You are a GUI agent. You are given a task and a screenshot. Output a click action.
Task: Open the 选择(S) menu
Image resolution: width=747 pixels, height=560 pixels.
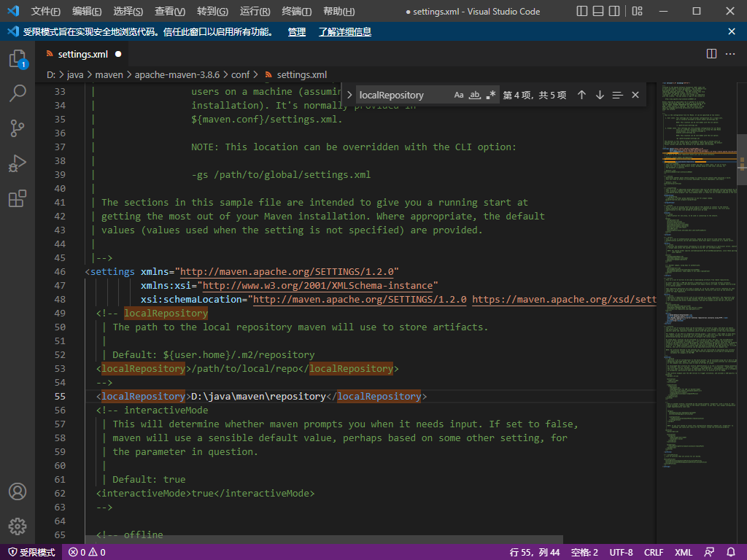tap(128, 11)
